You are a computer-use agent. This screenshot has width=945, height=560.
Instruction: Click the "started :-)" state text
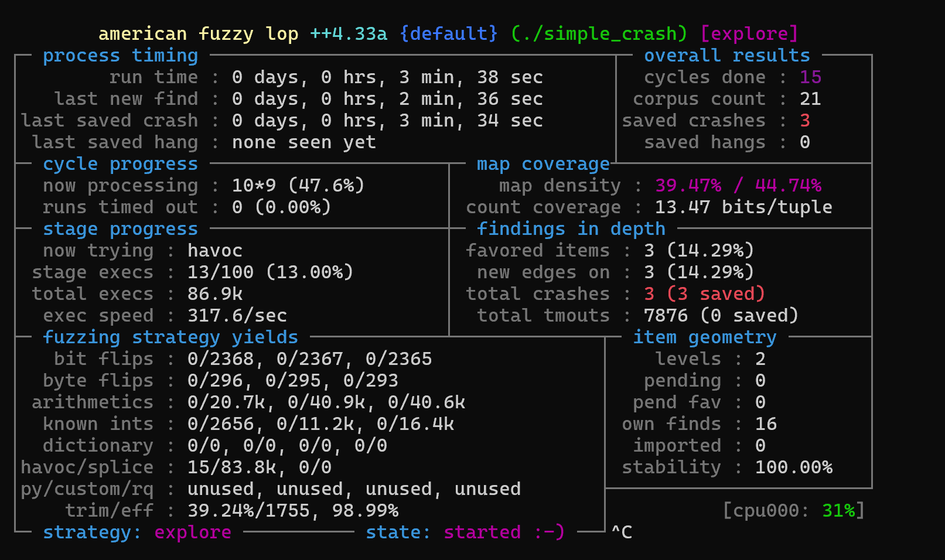point(504,532)
